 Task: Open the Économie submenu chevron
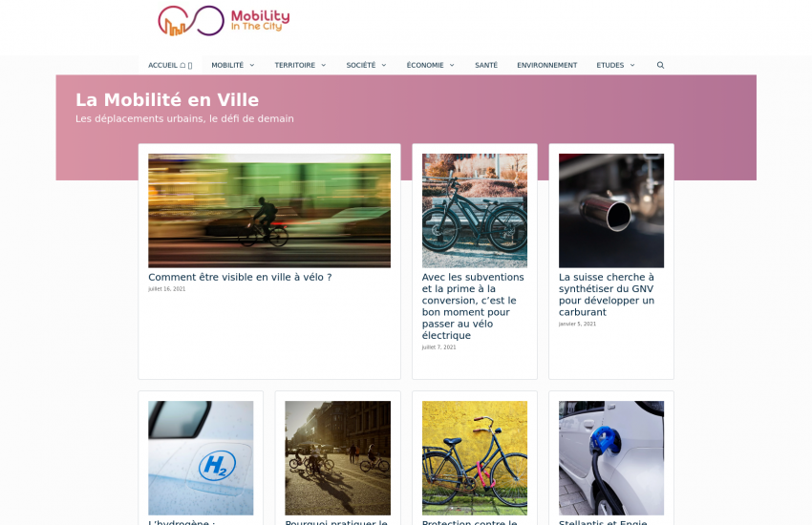click(x=452, y=65)
